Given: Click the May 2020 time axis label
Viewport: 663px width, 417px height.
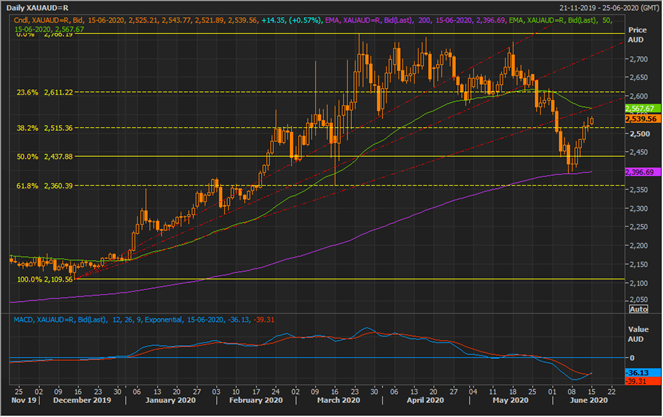Looking at the screenshot, I should pyautogui.click(x=510, y=400).
